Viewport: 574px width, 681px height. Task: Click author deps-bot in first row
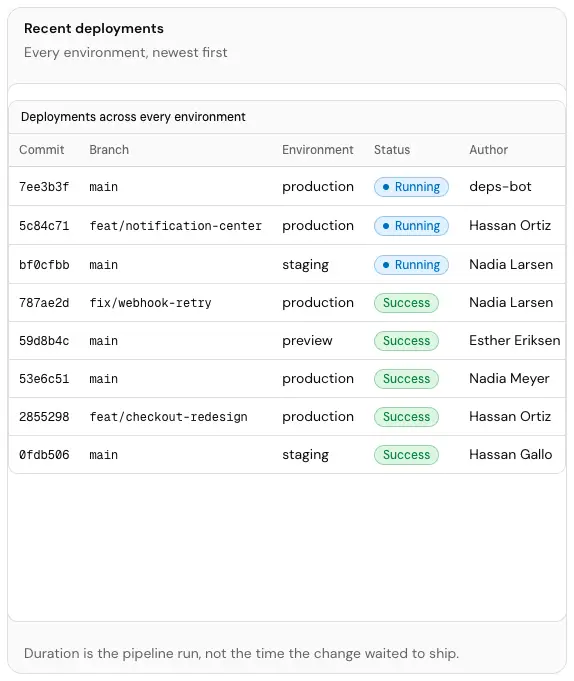click(x=500, y=187)
